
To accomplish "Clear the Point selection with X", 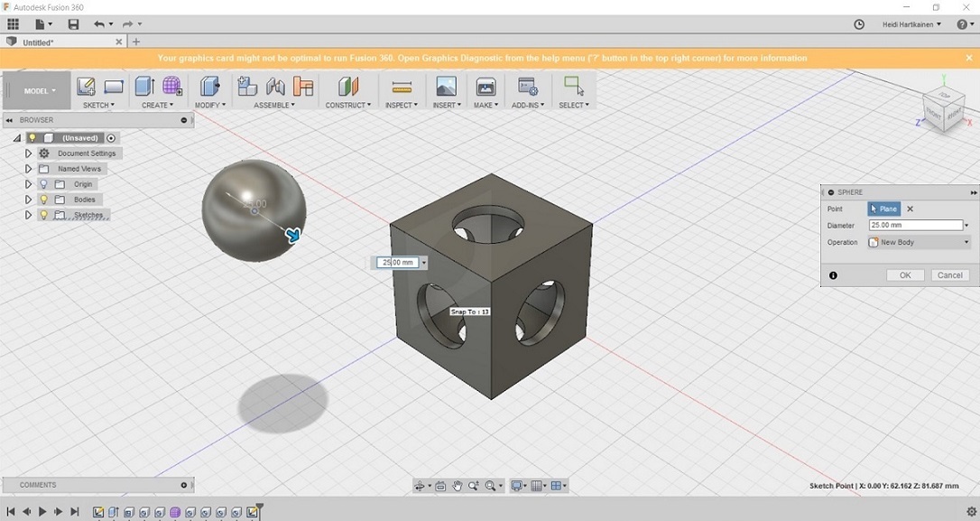I will pyautogui.click(x=910, y=209).
